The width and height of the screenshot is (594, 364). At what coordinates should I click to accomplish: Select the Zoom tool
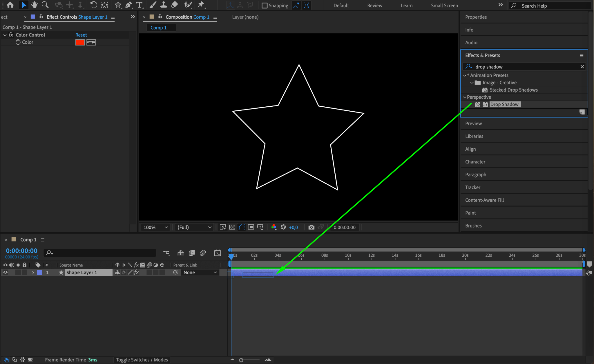coord(45,5)
